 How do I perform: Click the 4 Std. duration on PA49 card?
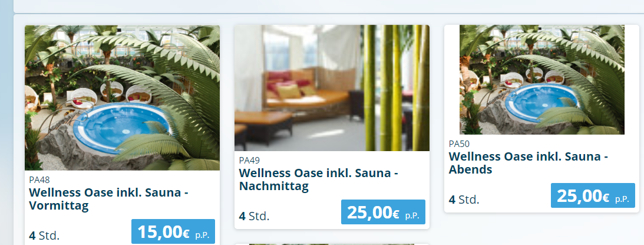254,216
